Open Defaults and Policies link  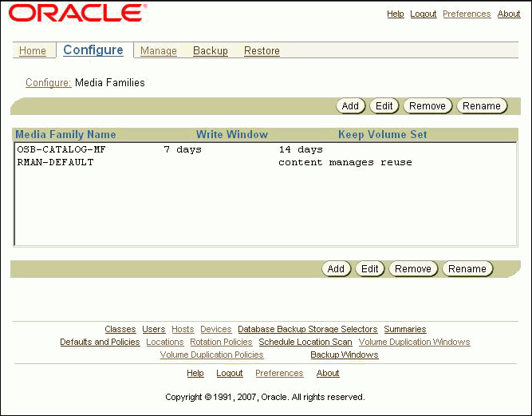[x=100, y=342]
